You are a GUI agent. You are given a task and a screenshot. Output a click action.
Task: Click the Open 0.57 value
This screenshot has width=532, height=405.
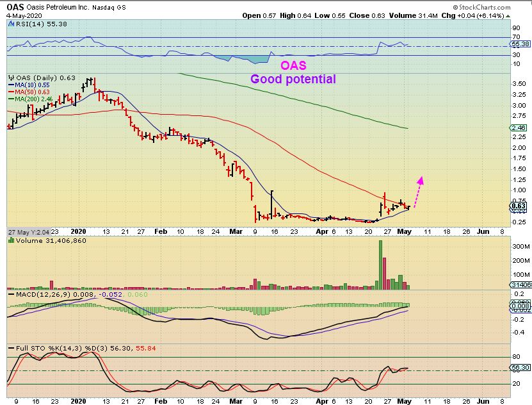pos(259,15)
